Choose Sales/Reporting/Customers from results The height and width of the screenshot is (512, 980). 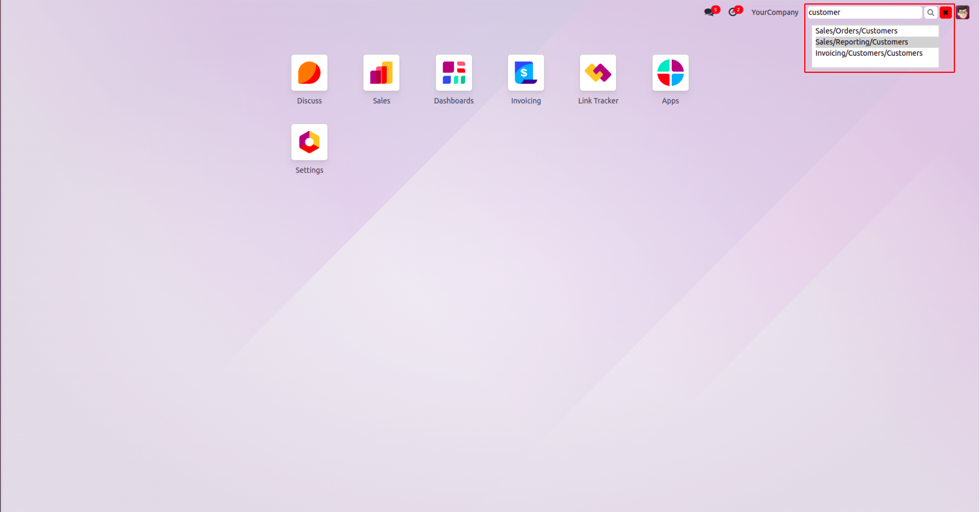861,42
